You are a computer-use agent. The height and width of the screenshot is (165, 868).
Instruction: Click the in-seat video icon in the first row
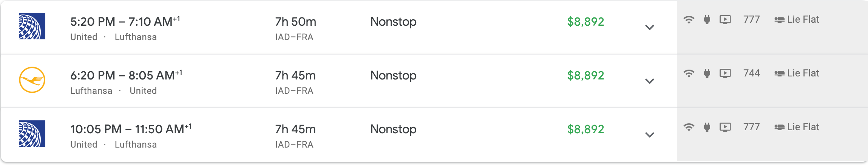tap(725, 20)
